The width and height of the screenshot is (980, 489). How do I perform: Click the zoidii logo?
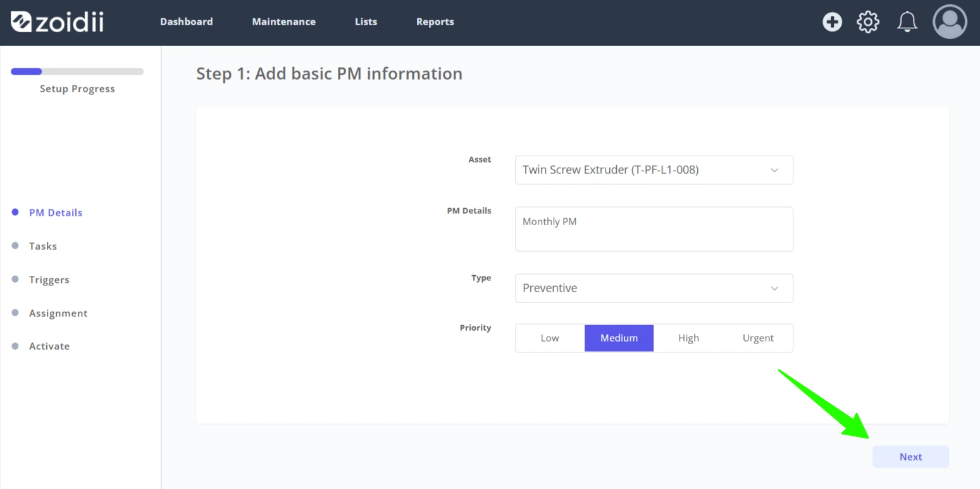click(x=57, y=22)
